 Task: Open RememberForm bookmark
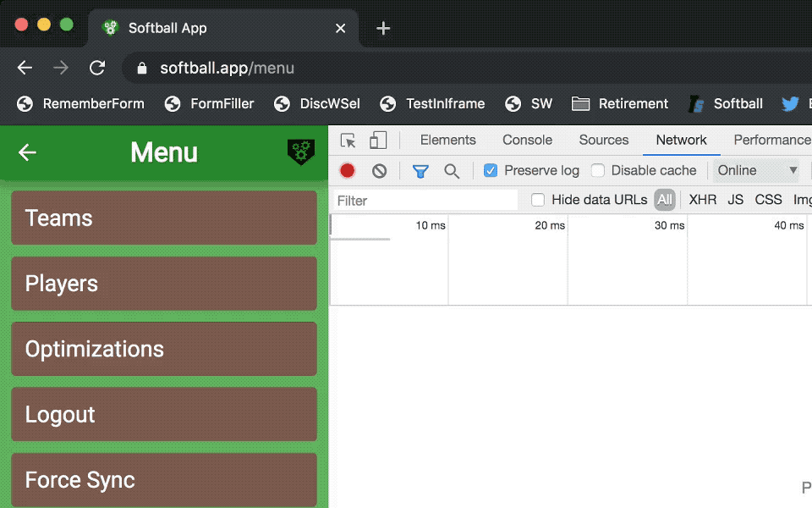[80, 103]
